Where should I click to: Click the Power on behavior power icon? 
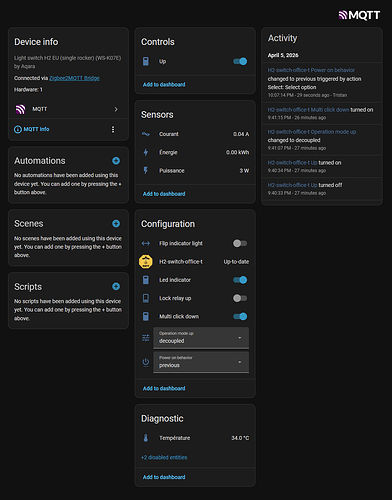[x=146, y=362]
